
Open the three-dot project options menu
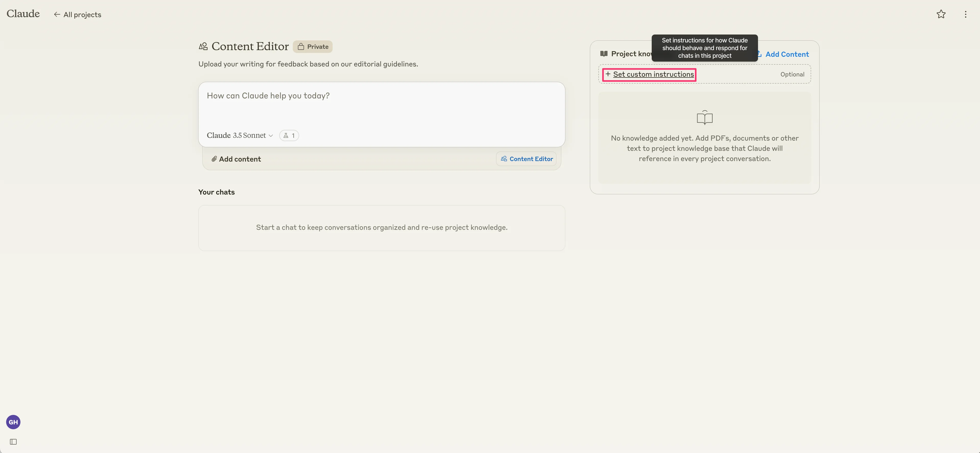(x=965, y=14)
